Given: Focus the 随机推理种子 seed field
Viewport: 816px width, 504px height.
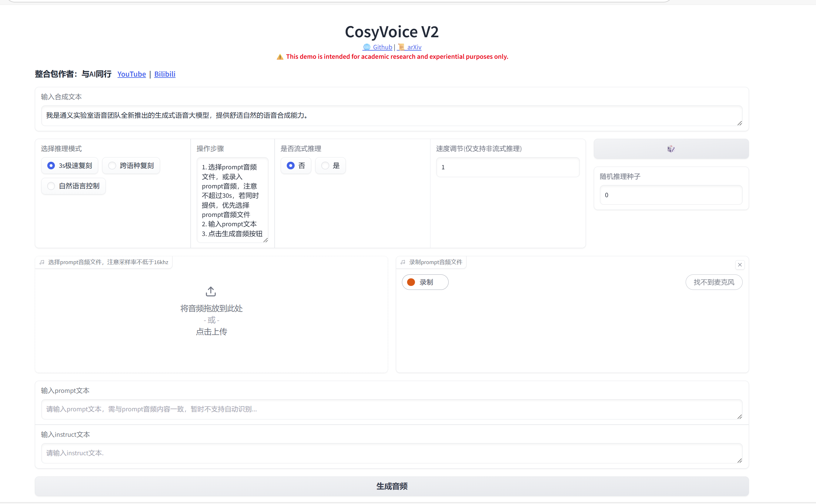Looking at the screenshot, I should click(671, 195).
